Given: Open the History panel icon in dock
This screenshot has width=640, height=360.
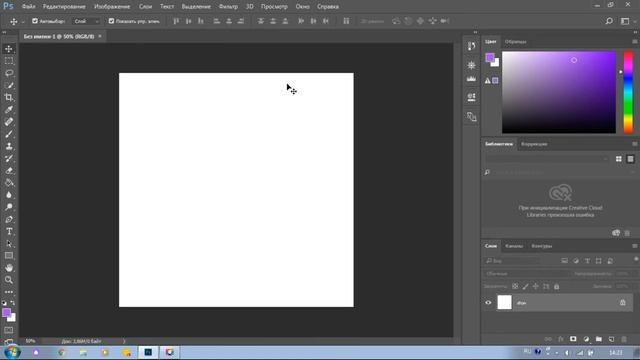Looking at the screenshot, I should [471, 46].
